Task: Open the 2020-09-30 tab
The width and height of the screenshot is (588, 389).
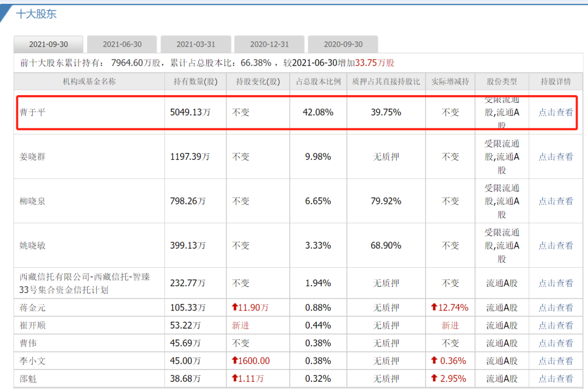Action: pyautogui.click(x=343, y=44)
